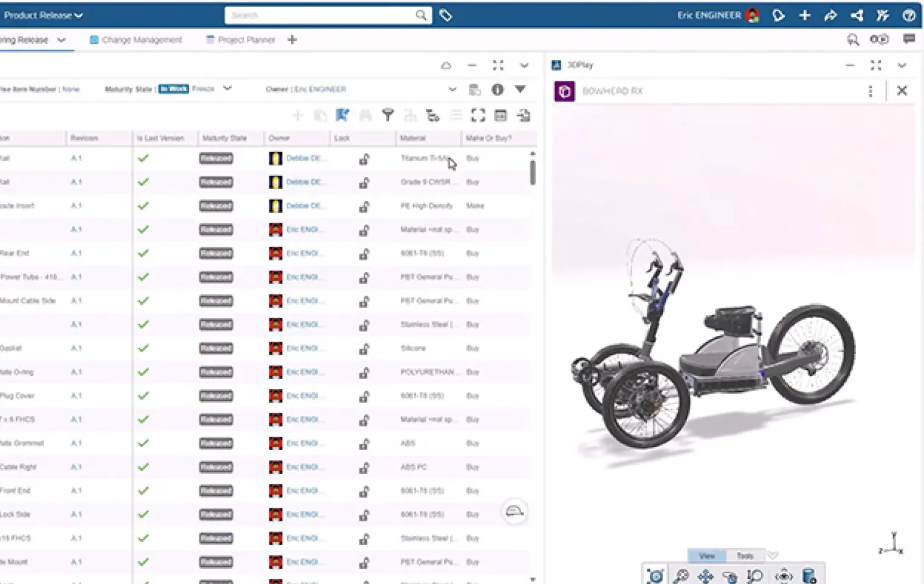
Task: Click the tag icon beside the search box
Action: click(446, 15)
